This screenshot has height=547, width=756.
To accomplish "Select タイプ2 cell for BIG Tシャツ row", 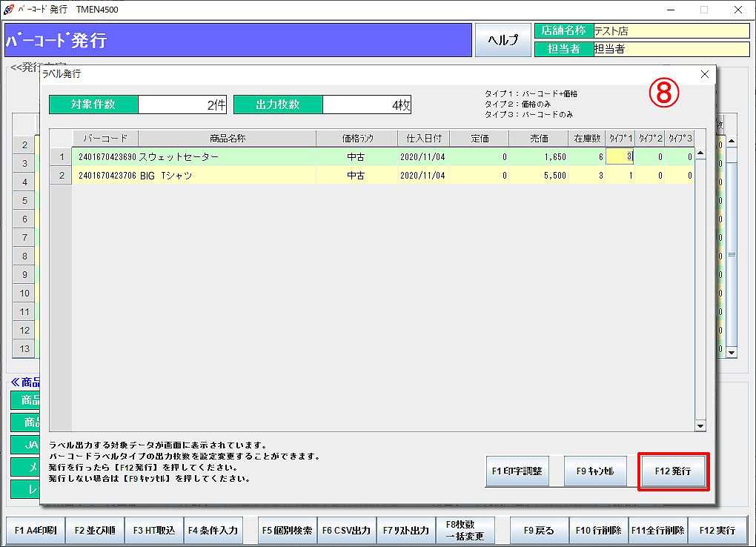I will 649,176.
